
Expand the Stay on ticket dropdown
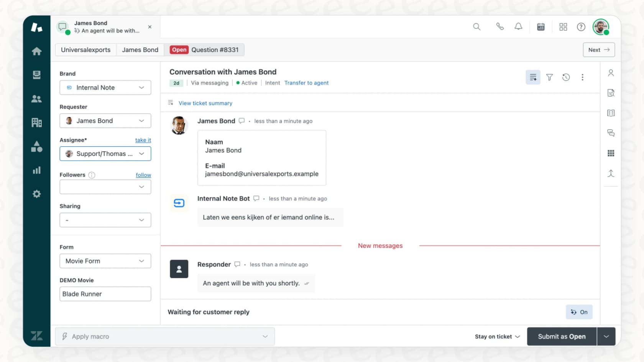pyautogui.click(x=497, y=336)
